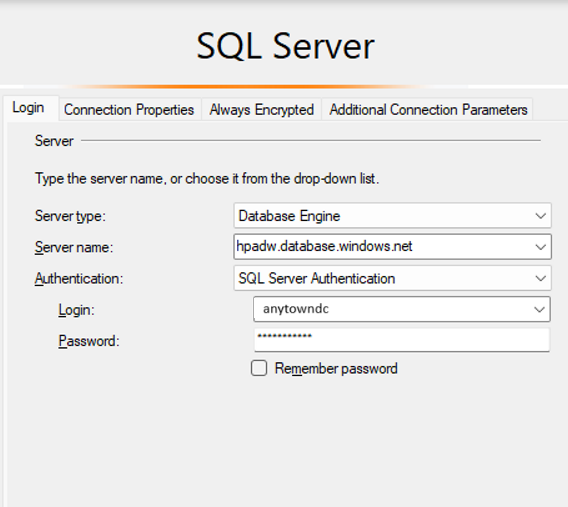Expand the Login dropdown arrow
The width and height of the screenshot is (568, 507).
tap(539, 310)
